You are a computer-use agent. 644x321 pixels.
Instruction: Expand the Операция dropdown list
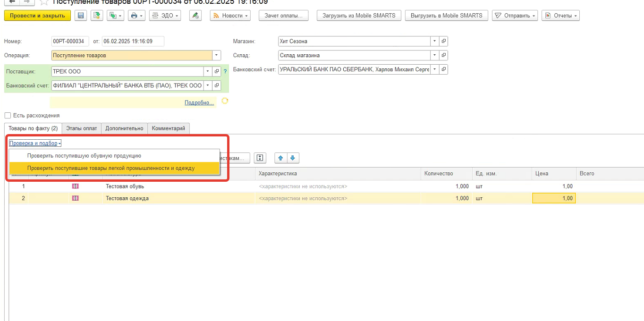(217, 55)
